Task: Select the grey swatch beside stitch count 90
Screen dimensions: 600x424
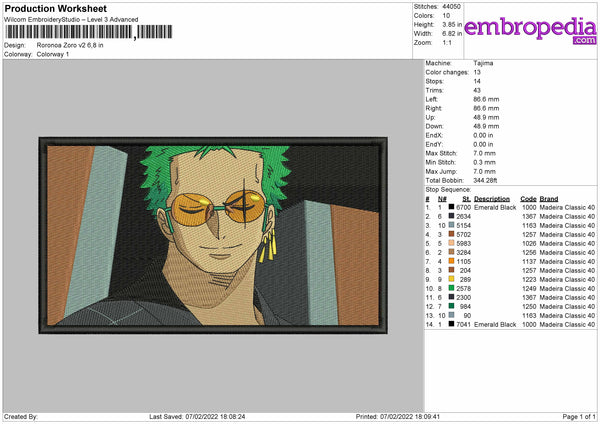Action: [451, 315]
